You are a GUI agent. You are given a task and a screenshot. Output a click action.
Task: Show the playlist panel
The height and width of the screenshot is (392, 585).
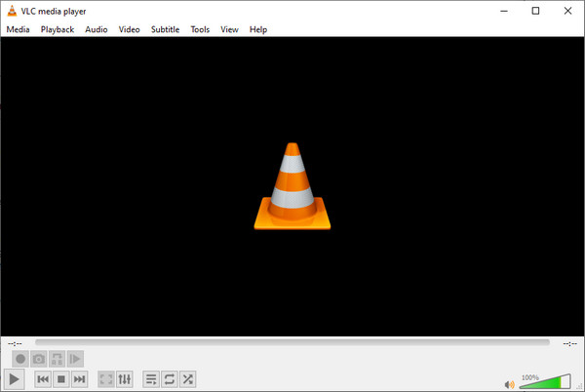tap(151, 378)
